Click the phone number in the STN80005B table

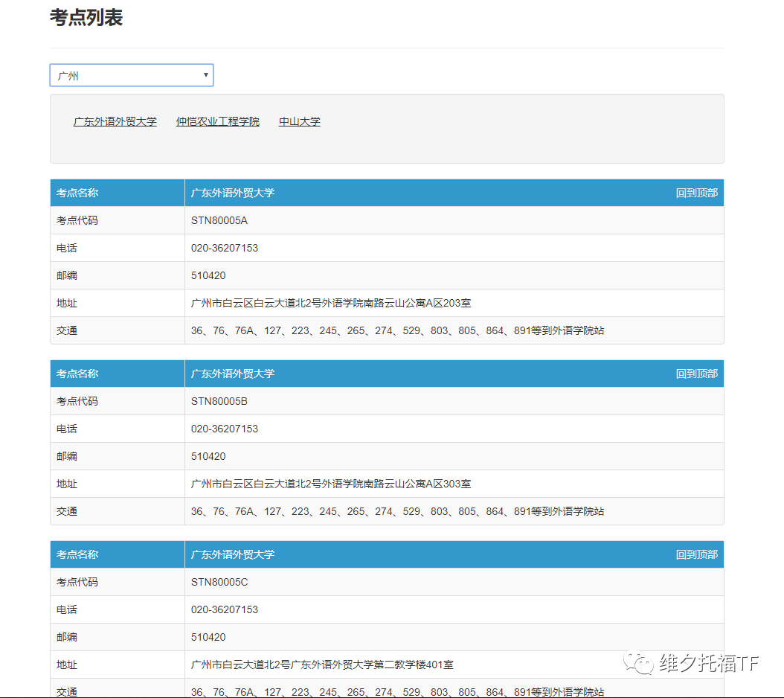[x=225, y=429]
